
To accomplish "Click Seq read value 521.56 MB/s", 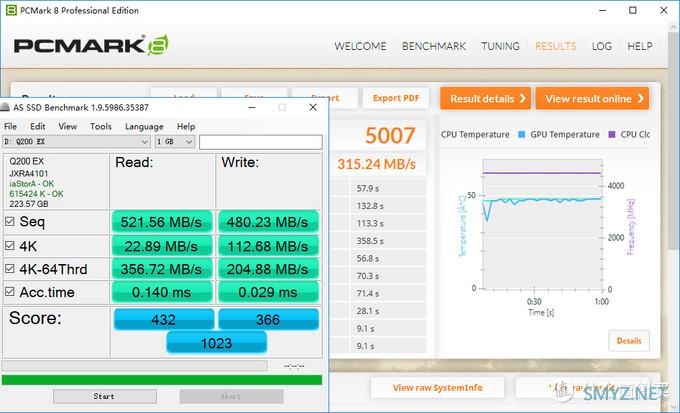I will pos(161,222).
